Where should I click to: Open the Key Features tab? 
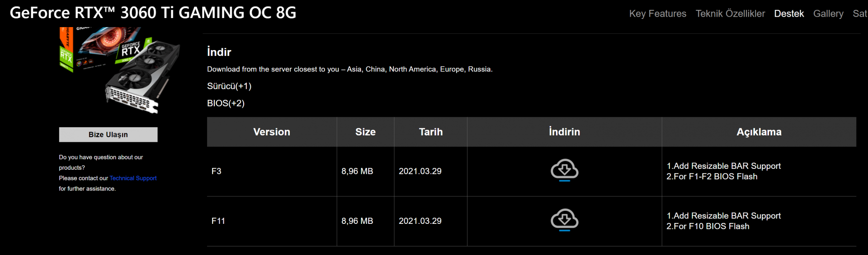pos(657,14)
